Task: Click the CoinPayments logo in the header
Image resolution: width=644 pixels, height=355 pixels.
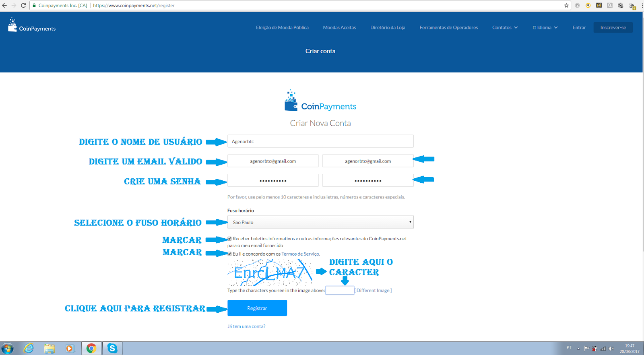Action: (32, 25)
